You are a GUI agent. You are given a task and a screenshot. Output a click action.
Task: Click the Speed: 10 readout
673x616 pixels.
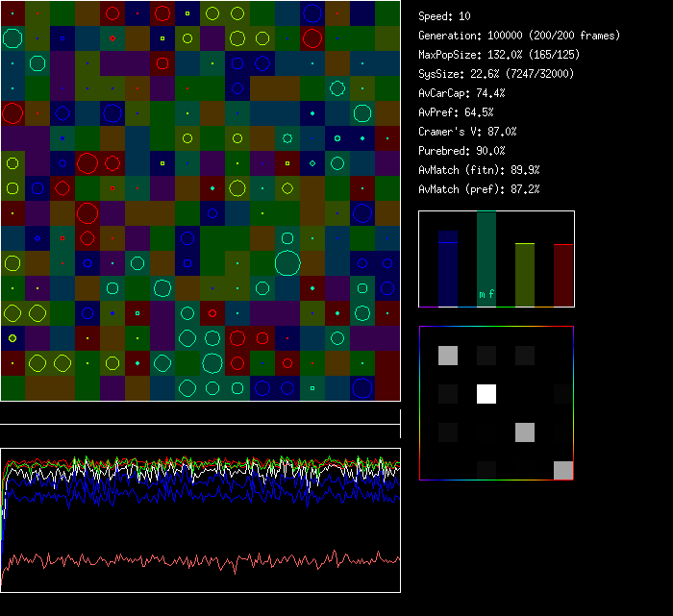point(445,16)
